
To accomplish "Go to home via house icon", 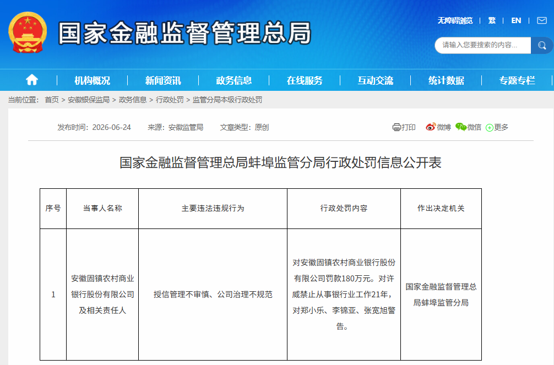I will (x=32, y=80).
